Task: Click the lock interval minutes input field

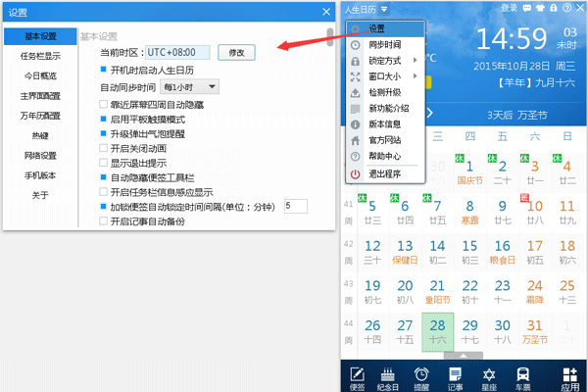Action: coord(294,206)
